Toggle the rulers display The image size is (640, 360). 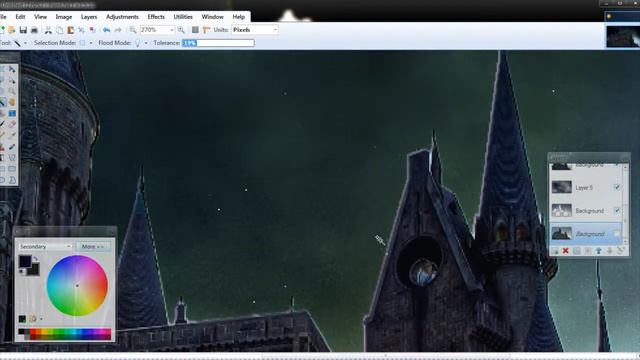(x=207, y=30)
